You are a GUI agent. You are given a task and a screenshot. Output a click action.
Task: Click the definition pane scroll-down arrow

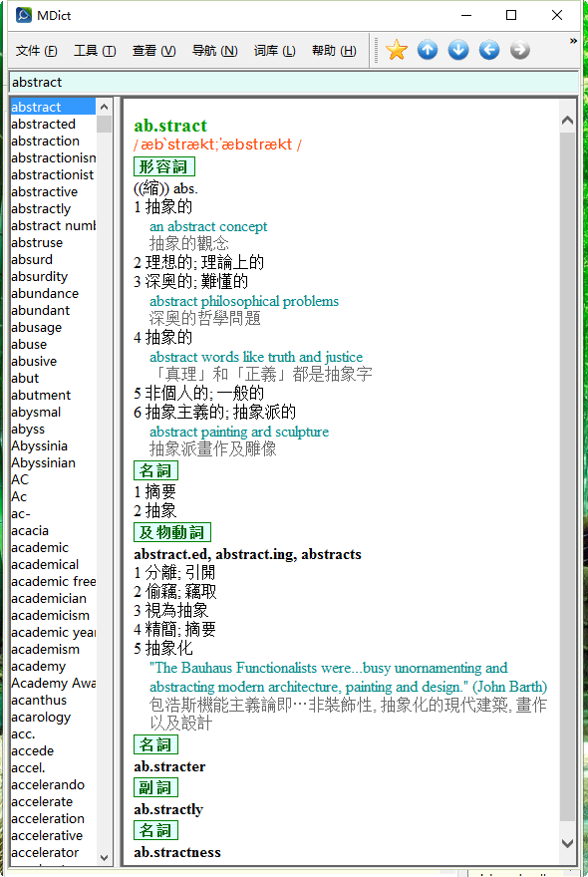tap(567, 843)
